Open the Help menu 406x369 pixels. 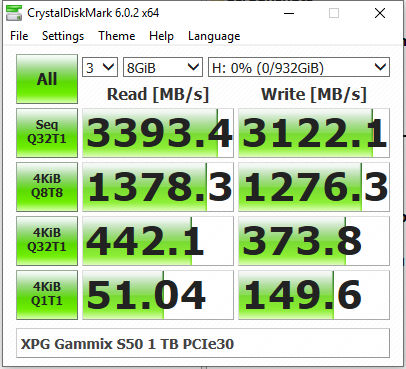click(x=161, y=36)
